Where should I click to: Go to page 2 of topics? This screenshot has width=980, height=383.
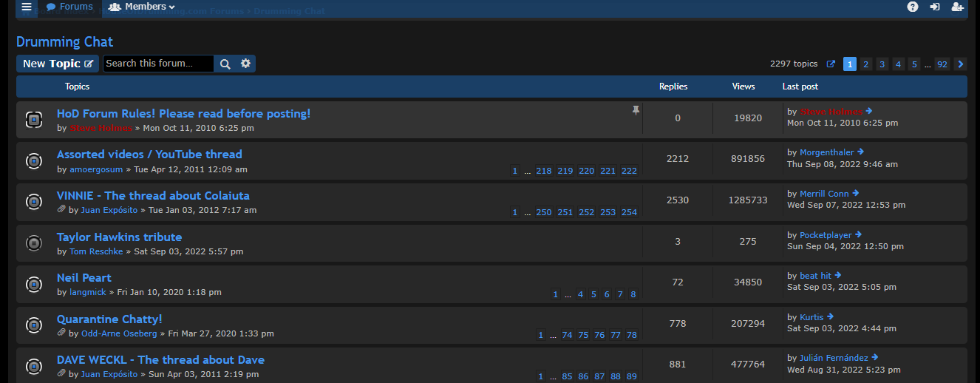coord(866,64)
